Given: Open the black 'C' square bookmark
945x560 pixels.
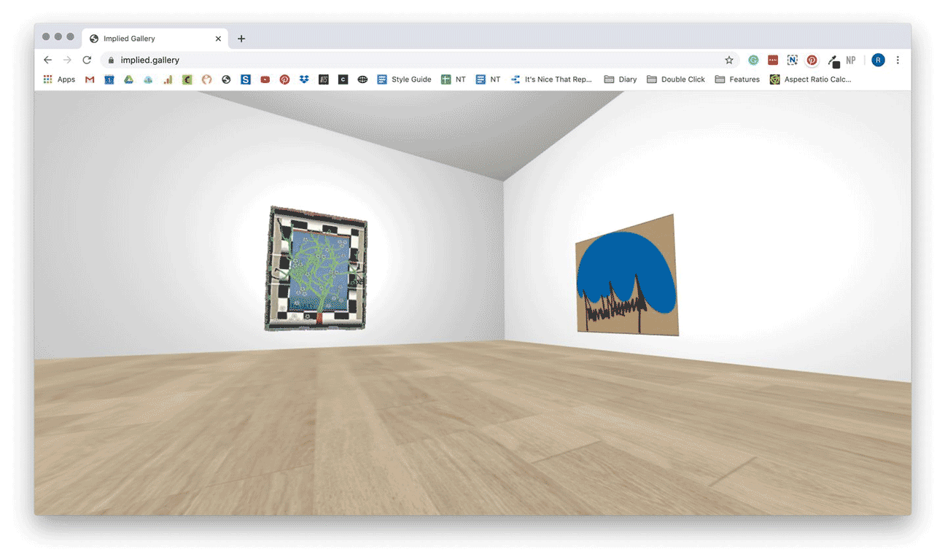Looking at the screenshot, I should 343,79.
